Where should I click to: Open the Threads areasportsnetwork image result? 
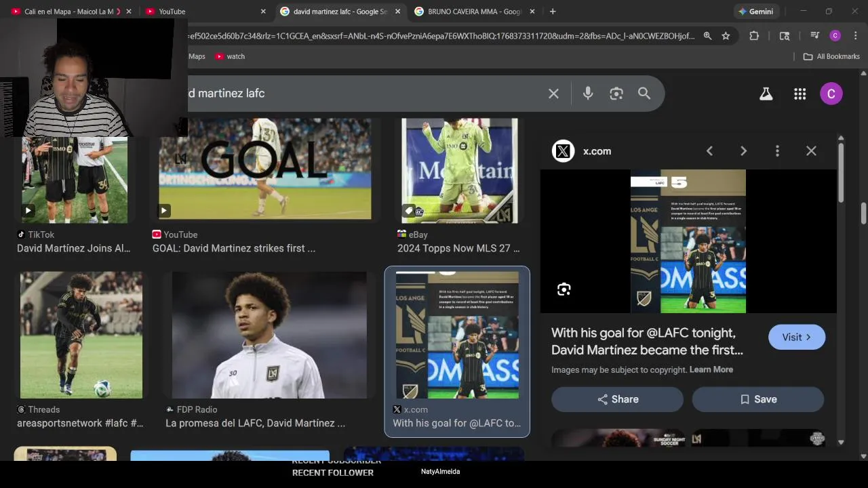(81, 335)
